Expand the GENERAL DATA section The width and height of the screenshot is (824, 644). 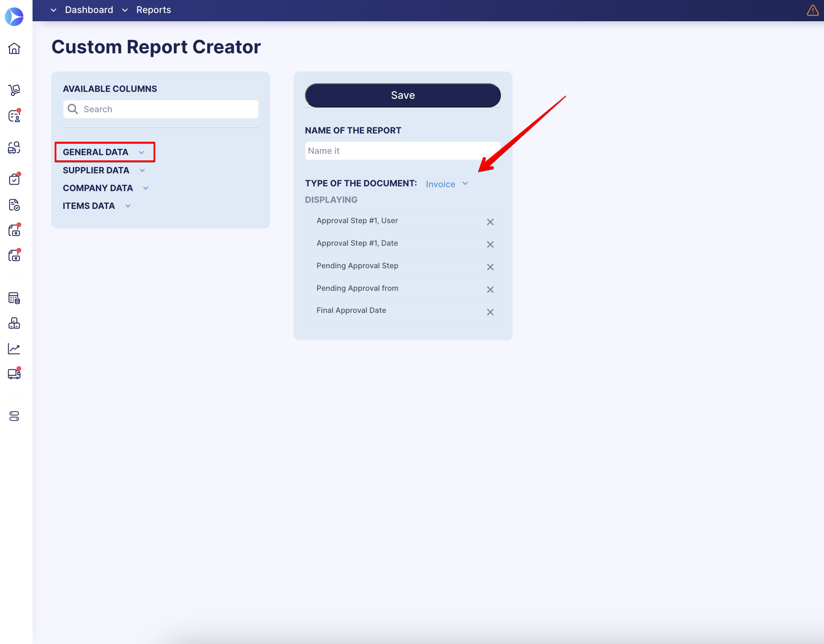point(104,152)
